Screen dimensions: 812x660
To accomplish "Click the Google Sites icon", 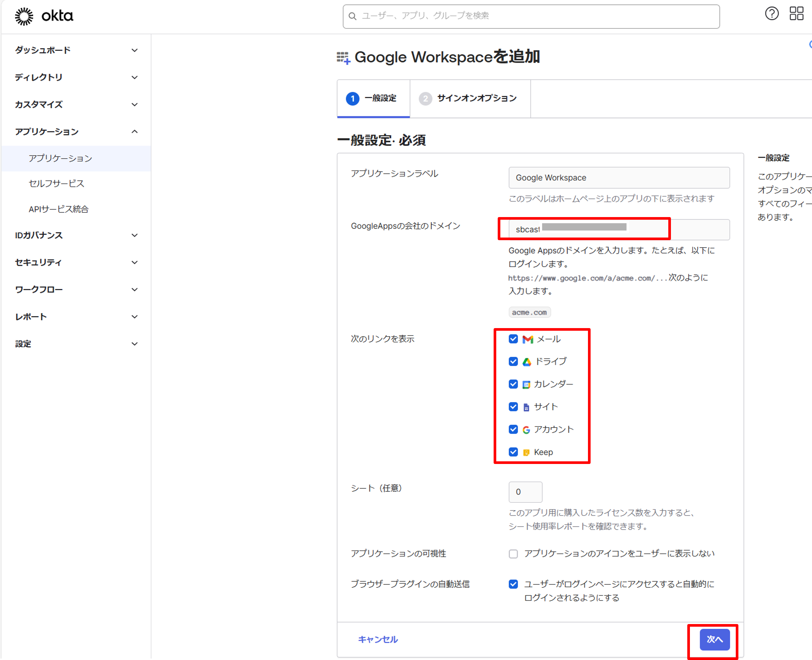I will tap(526, 408).
